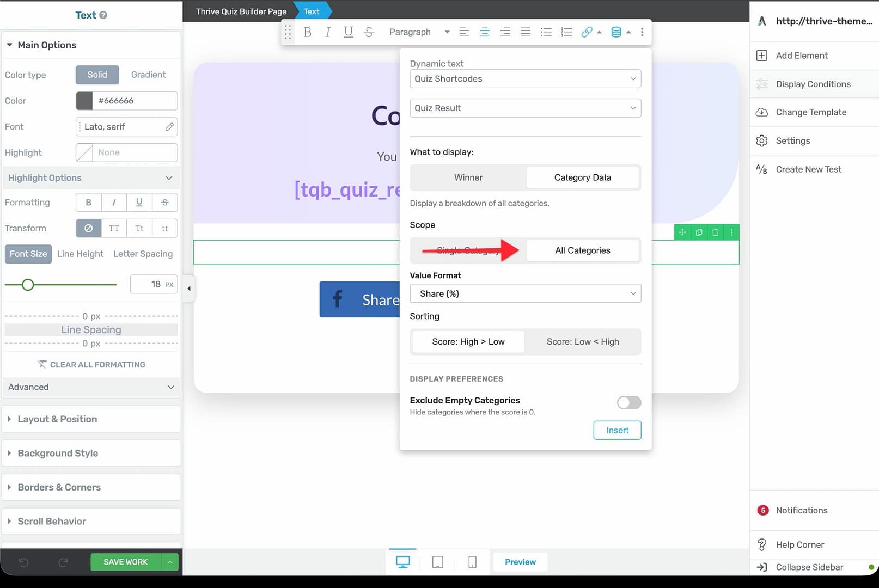Choose Score: Low < High sorting

point(582,342)
